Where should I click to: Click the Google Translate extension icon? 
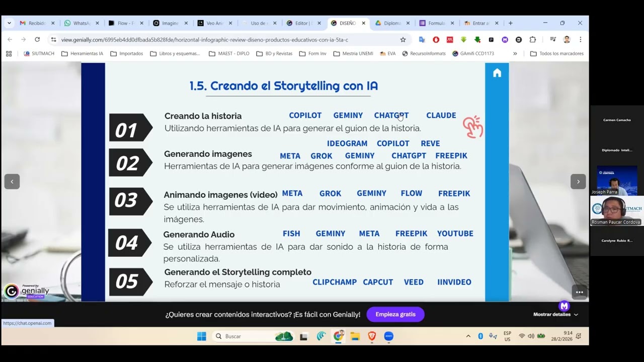(x=422, y=39)
